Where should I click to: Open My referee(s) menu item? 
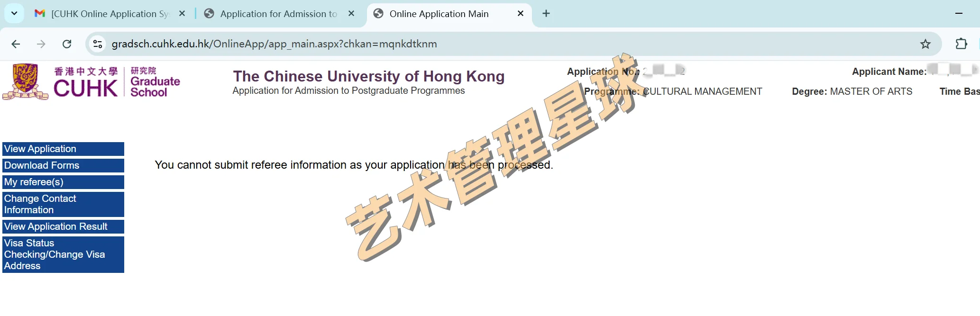coord(63,182)
